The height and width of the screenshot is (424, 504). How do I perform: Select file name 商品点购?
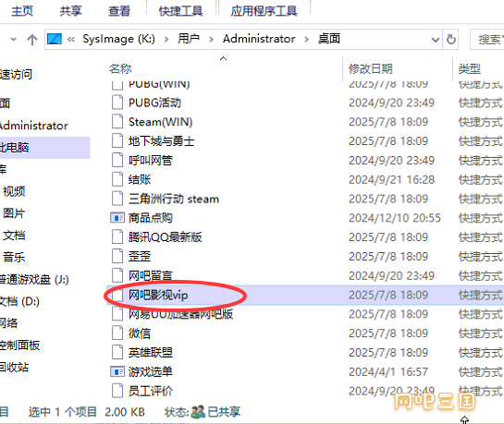point(151,218)
